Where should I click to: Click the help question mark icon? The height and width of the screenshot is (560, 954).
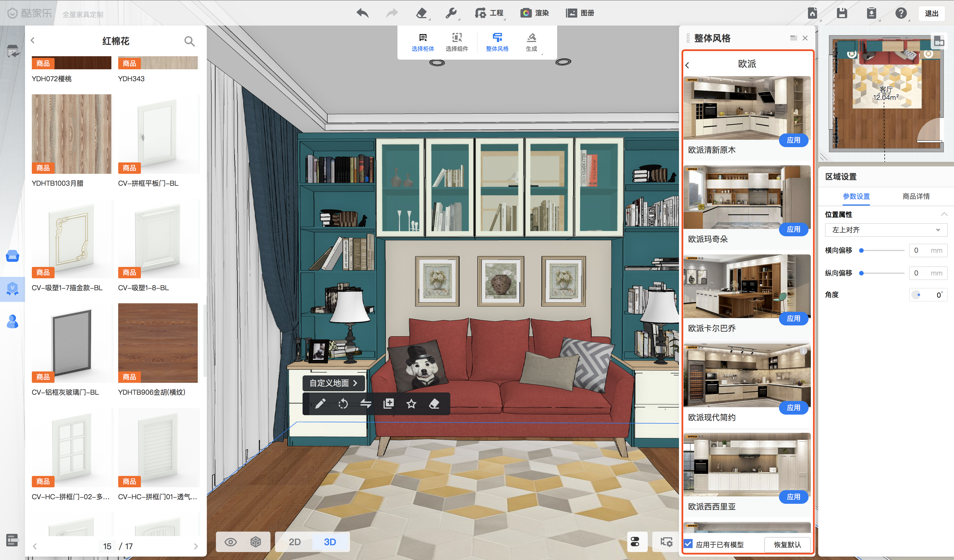[x=901, y=13]
